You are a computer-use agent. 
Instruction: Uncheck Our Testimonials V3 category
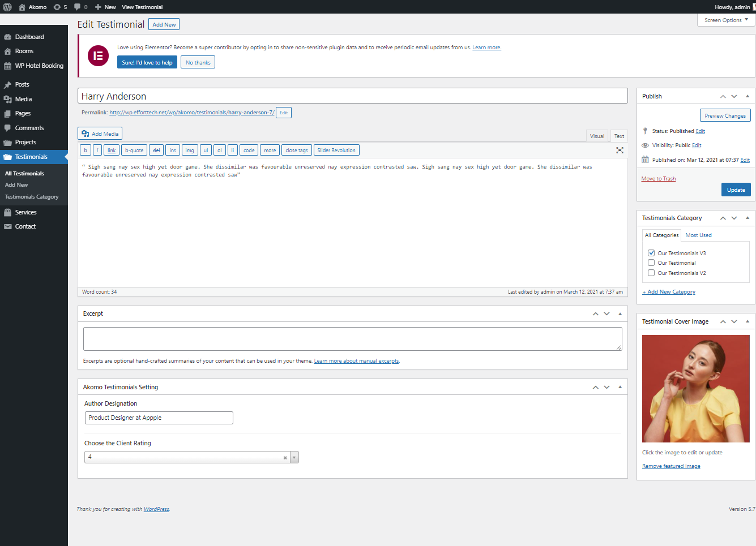click(x=651, y=253)
